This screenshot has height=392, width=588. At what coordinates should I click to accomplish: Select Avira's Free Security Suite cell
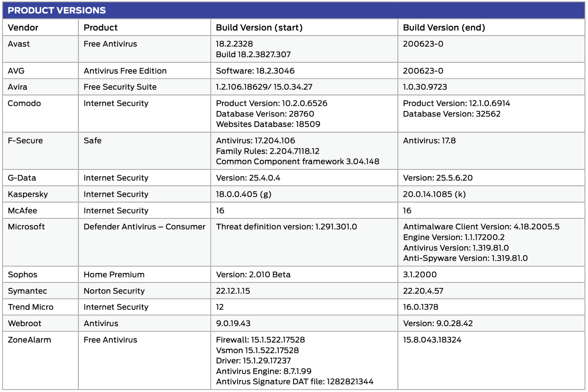(120, 87)
